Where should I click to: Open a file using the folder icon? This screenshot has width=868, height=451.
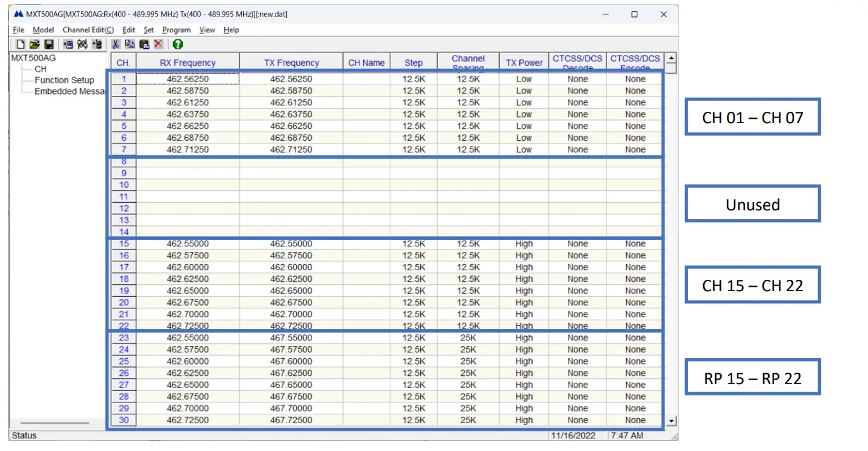tap(34, 44)
